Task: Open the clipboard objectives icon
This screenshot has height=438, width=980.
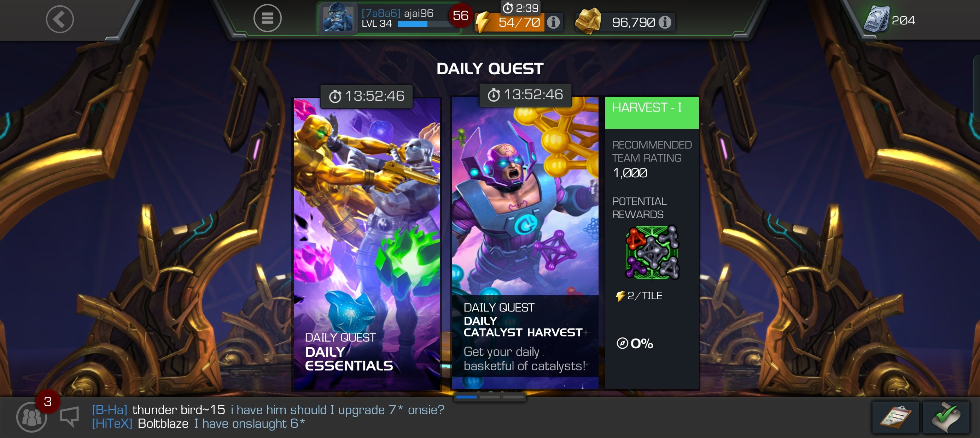Action: tap(896, 418)
